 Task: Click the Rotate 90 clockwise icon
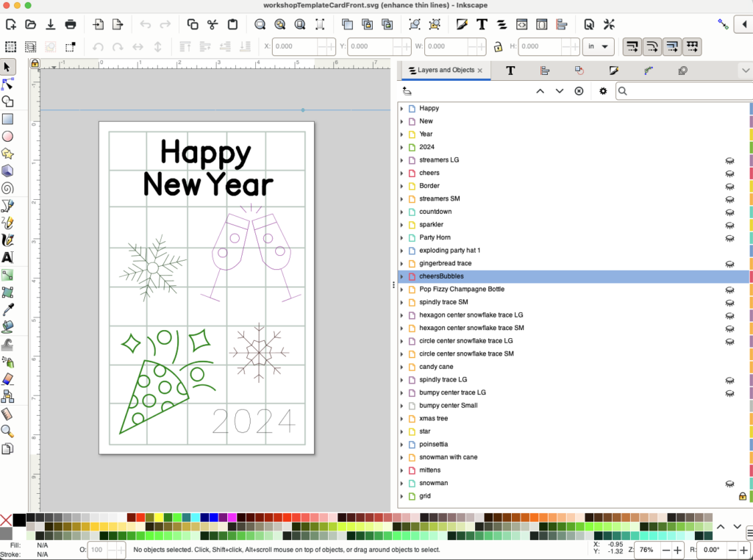[x=118, y=46]
